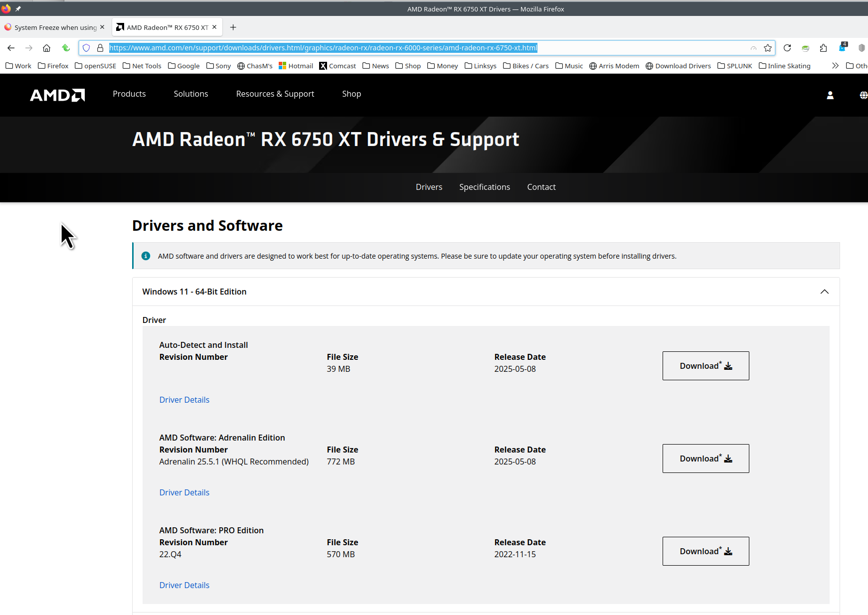868x615 pixels.
Task: Open the ChasM's bookmark
Action: (x=255, y=66)
